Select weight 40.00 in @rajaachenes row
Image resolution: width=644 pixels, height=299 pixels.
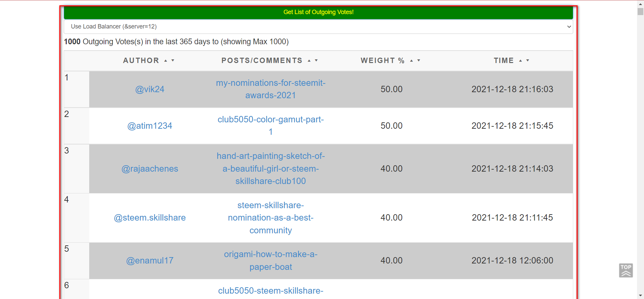pos(391,169)
